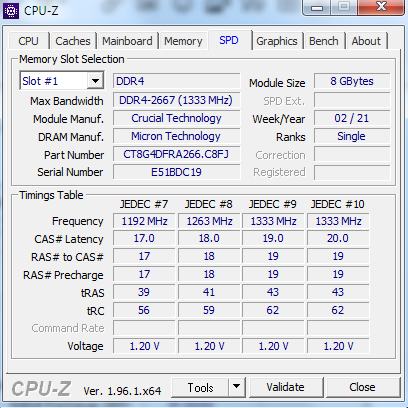408x408 pixels.
Task: Click the Tools button
Action: pyautogui.click(x=201, y=387)
